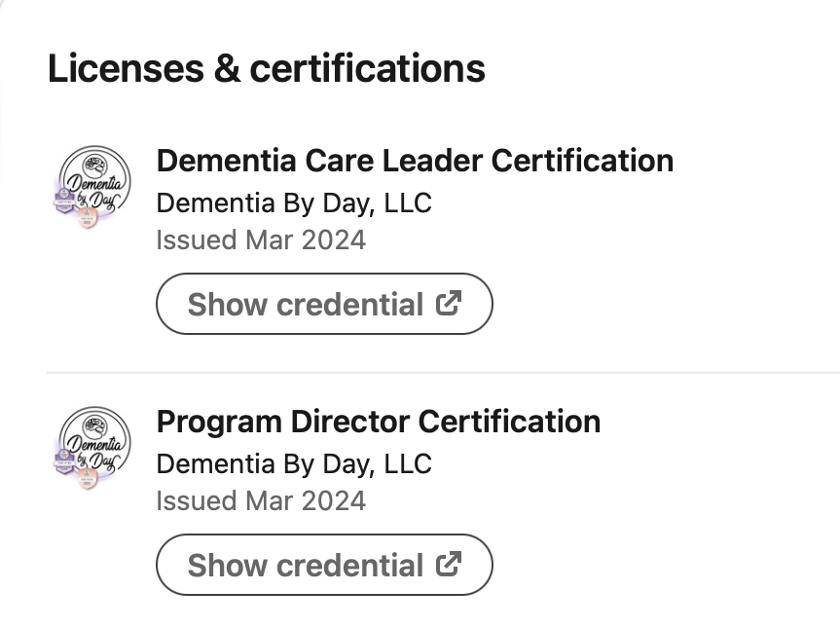Click brain emblem atop Care Leader certification logo

click(x=96, y=166)
